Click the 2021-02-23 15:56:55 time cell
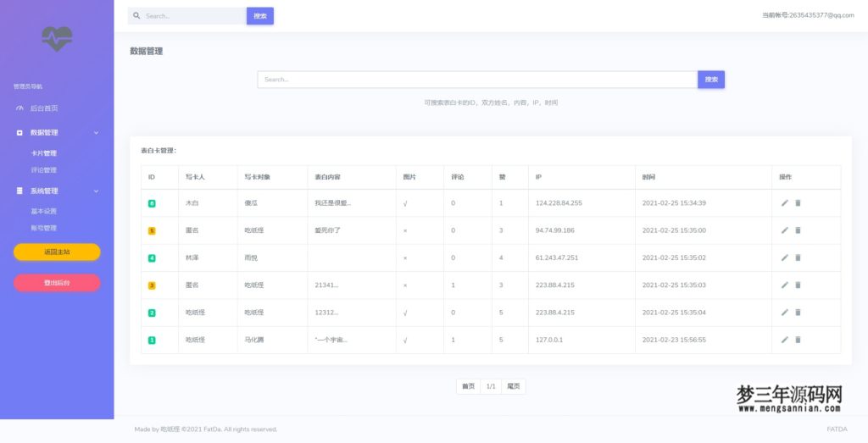 [674, 340]
